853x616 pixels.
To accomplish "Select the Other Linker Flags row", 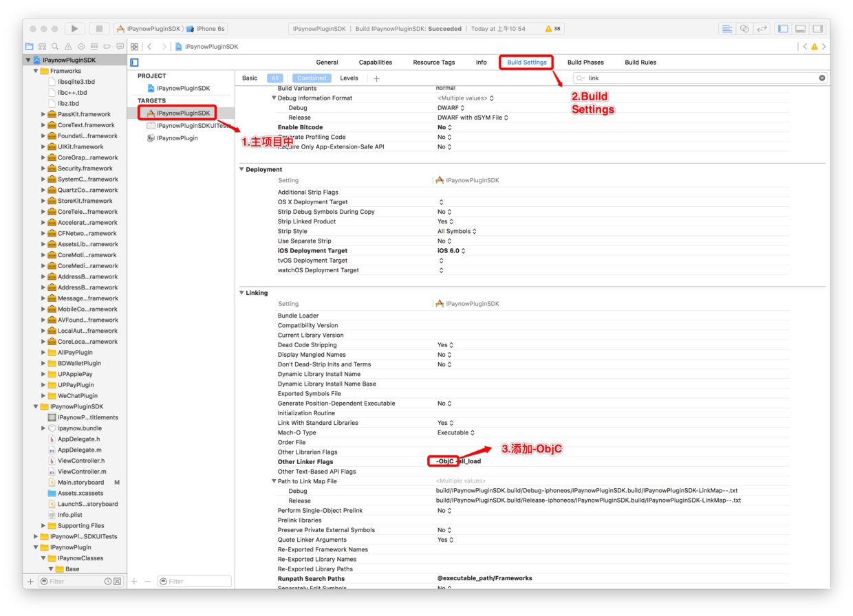I will pyautogui.click(x=533, y=462).
